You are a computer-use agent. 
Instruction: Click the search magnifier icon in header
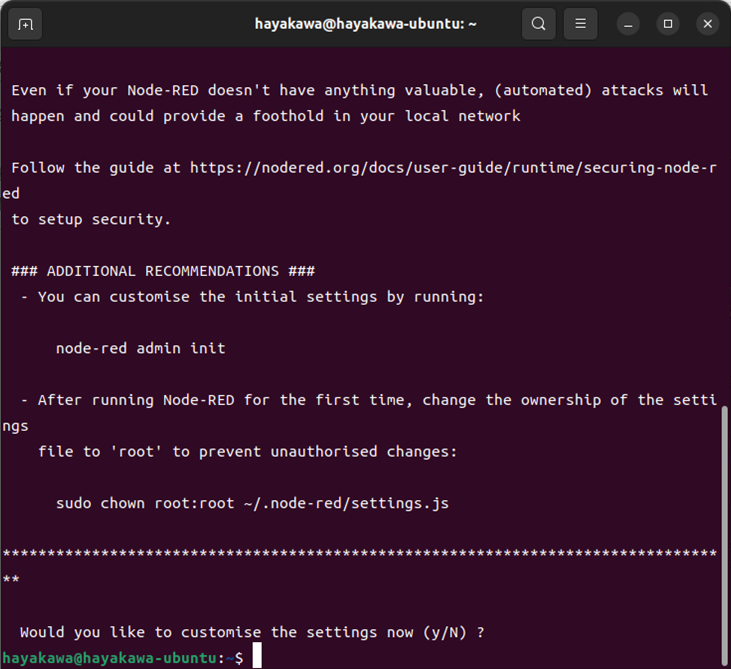pyautogui.click(x=538, y=24)
